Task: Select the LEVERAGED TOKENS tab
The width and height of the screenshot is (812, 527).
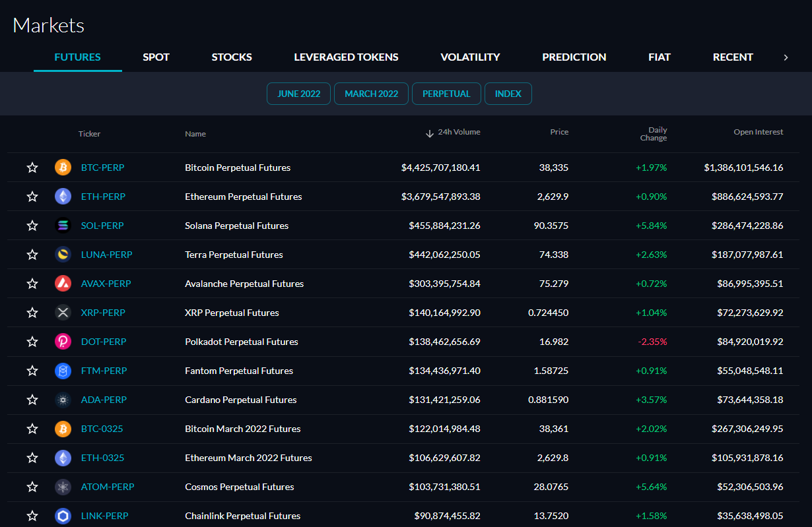Action: (x=346, y=57)
